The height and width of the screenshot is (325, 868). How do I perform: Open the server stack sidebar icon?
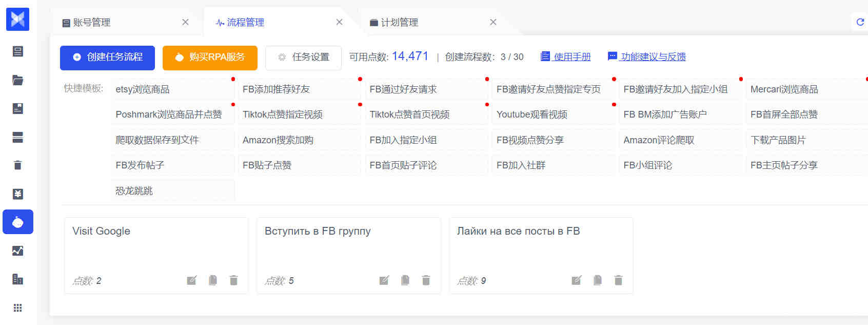(17, 137)
